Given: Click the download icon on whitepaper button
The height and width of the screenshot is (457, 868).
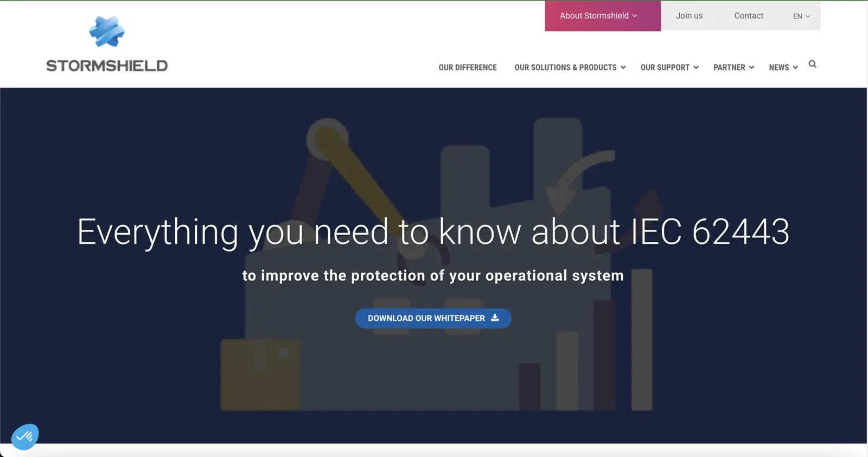Looking at the screenshot, I should point(495,318).
